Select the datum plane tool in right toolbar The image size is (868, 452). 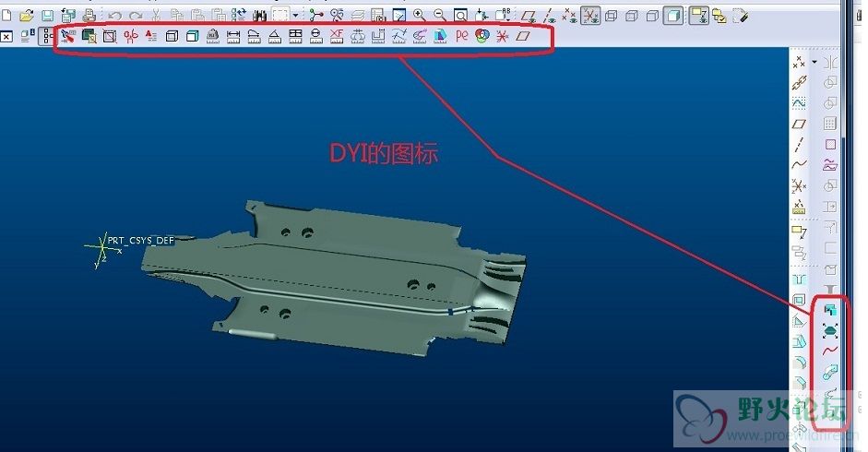click(798, 124)
